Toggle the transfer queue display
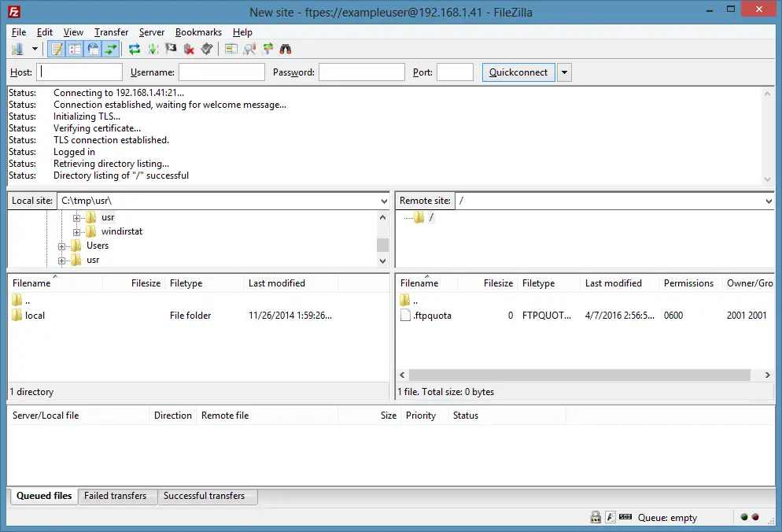Image resolution: width=782 pixels, height=532 pixels. [x=111, y=49]
